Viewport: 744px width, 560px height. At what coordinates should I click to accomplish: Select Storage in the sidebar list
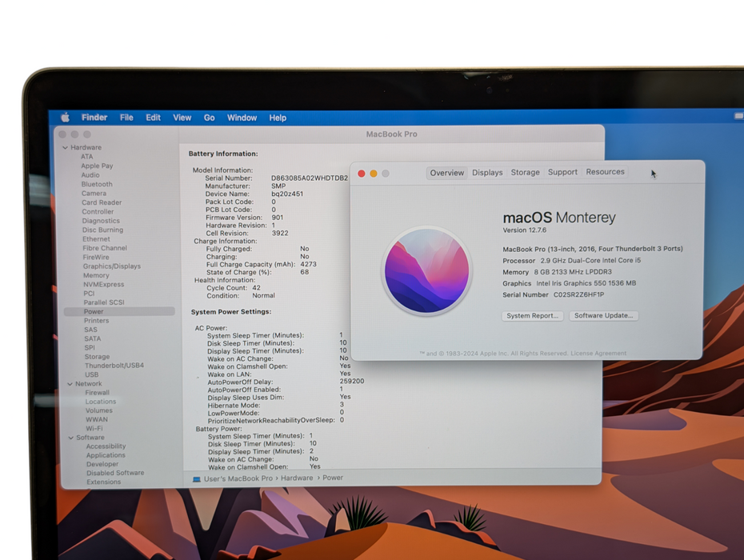pos(98,357)
